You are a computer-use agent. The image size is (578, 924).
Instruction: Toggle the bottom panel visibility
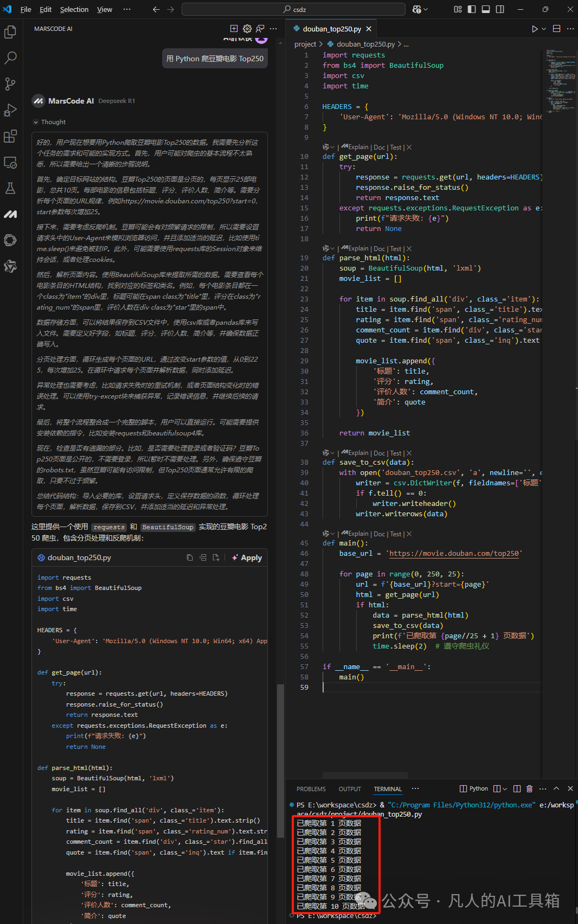point(486,9)
